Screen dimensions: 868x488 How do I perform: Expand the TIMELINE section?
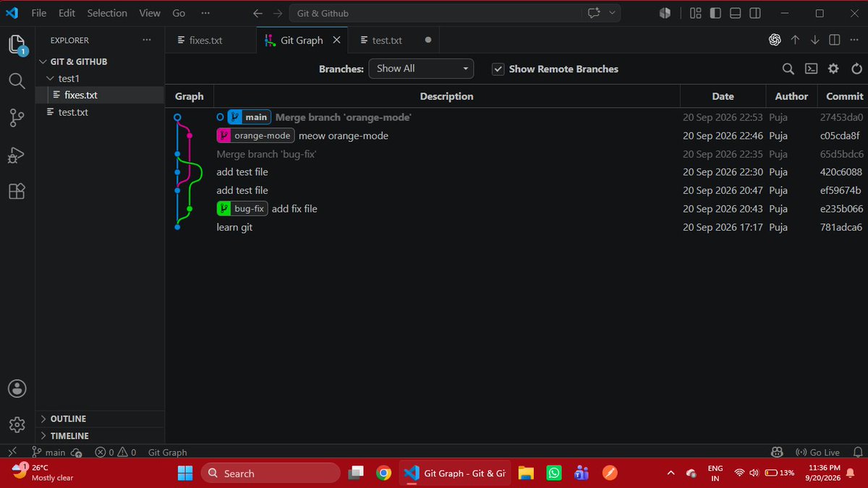pyautogui.click(x=100, y=436)
